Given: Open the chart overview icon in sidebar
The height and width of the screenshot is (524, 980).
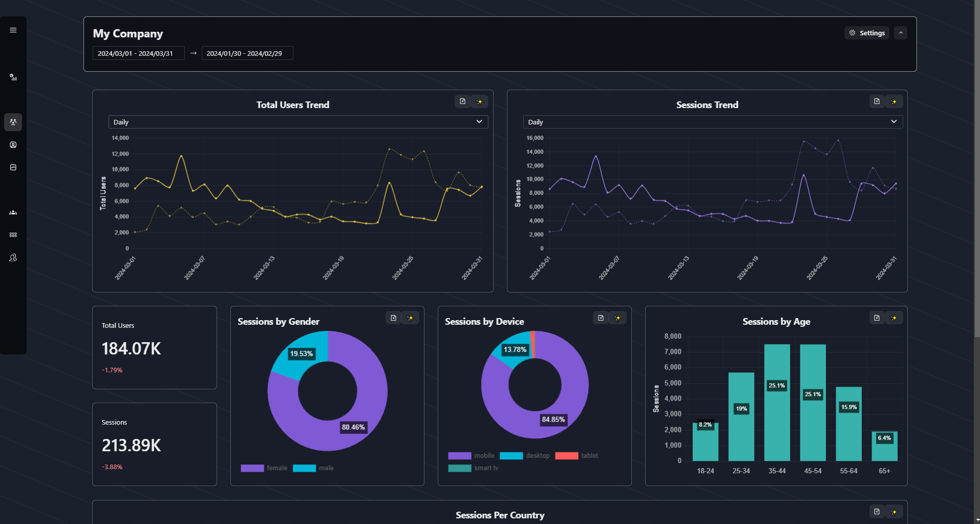Looking at the screenshot, I should pos(13,77).
